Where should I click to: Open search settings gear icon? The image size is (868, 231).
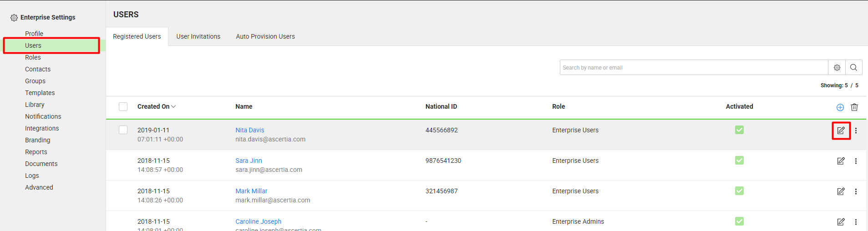coord(837,67)
